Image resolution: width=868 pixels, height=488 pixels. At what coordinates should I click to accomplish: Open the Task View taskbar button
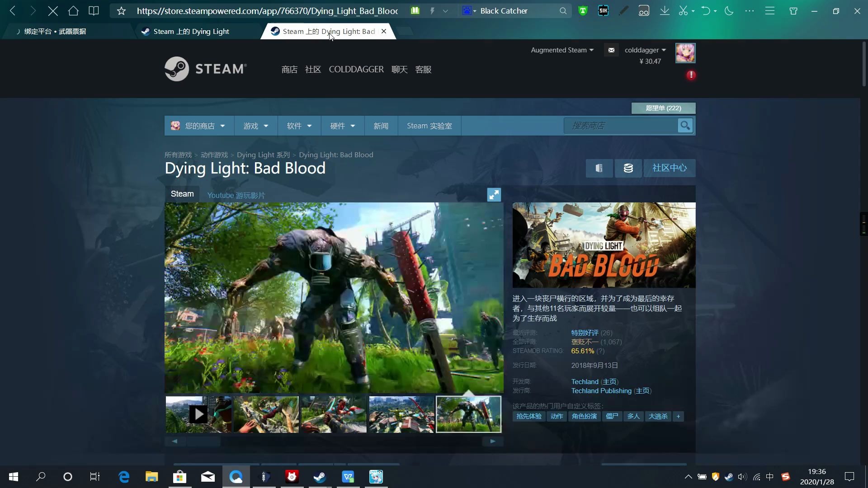94,477
